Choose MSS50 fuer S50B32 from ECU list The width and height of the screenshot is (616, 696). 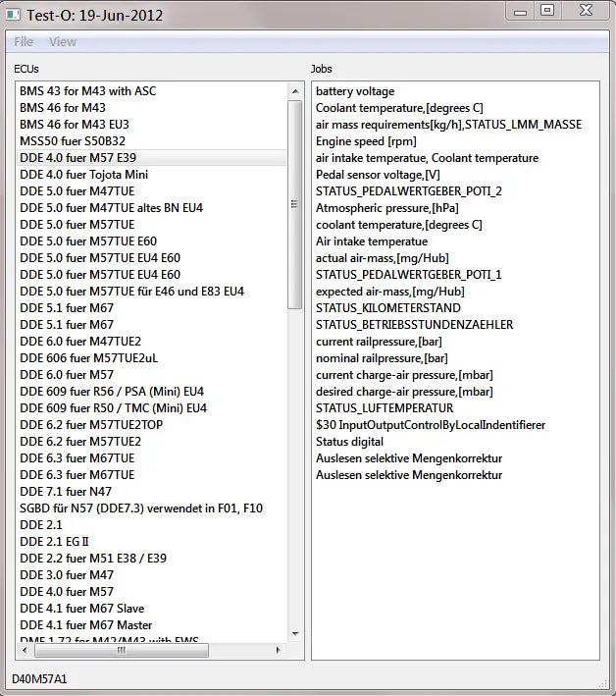tap(74, 141)
